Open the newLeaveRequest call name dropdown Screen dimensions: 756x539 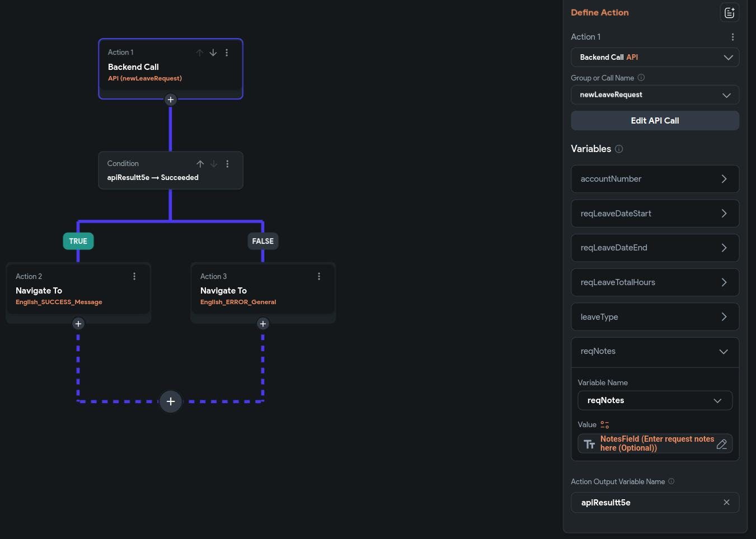[655, 95]
